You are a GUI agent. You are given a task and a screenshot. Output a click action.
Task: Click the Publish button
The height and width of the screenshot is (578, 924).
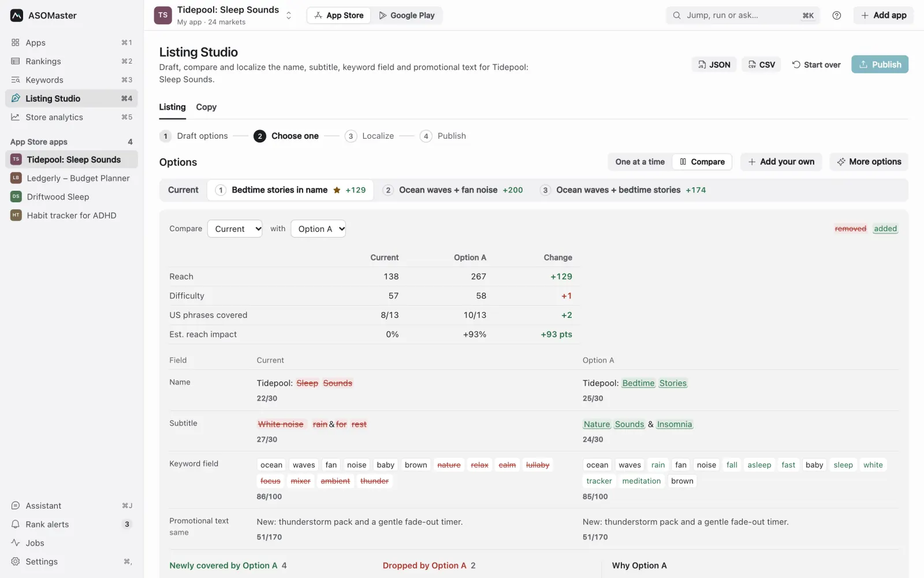tap(880, 64)
